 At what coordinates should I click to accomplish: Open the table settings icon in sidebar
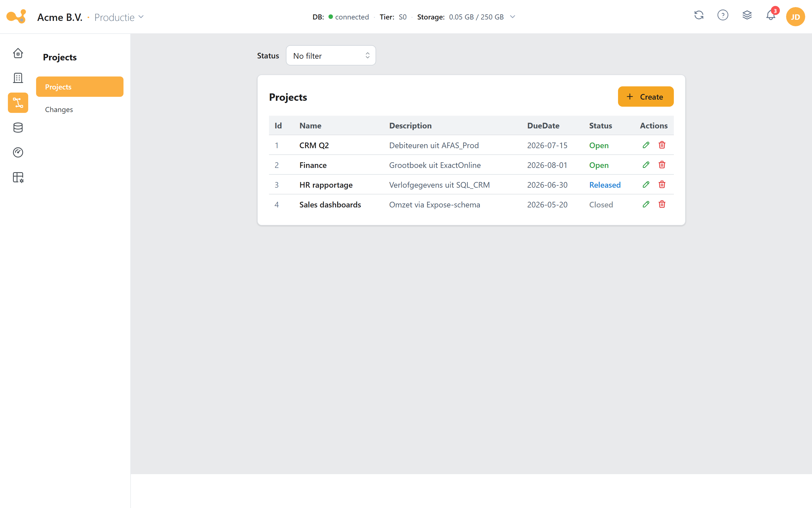[18, 178]
